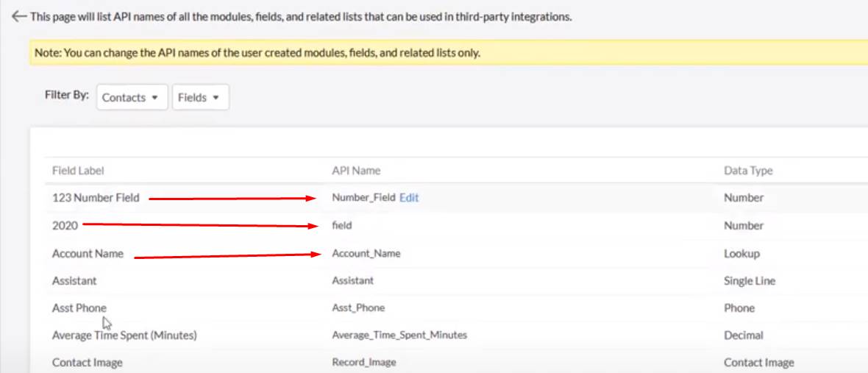The height and width of the screenshot is (373, 868).
Task: Select the Average_Time_Spent_Minutes API name
Action: pos(399,335)
